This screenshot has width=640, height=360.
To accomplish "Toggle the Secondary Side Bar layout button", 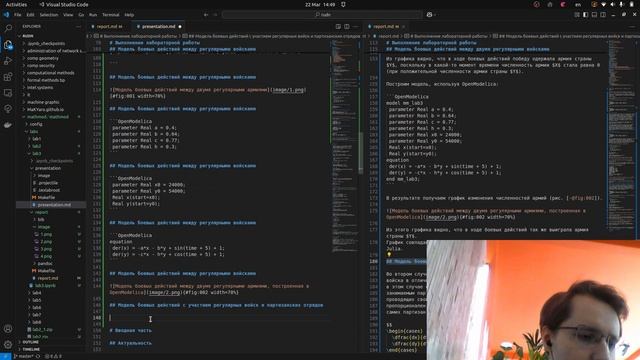I will point(603,15).
